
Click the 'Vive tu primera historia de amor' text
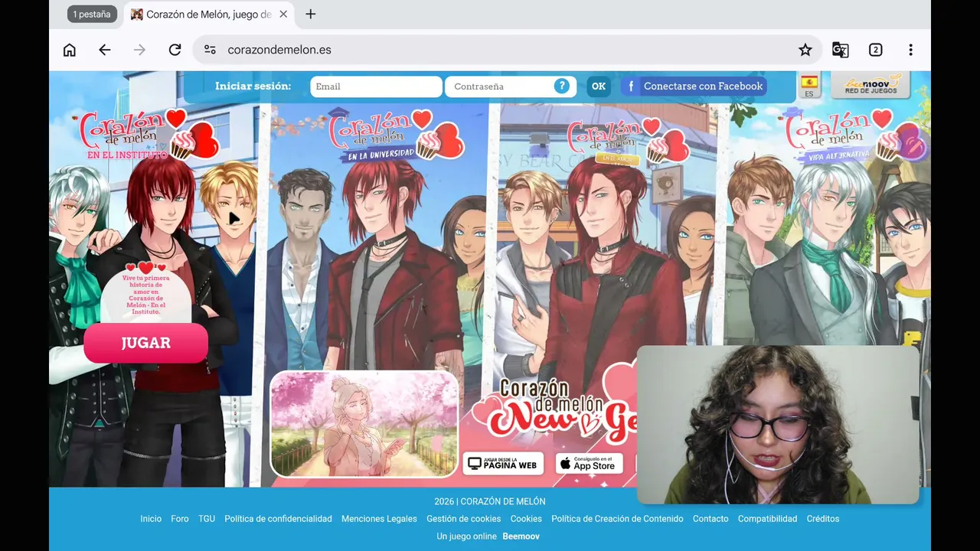tap(145, 295)
